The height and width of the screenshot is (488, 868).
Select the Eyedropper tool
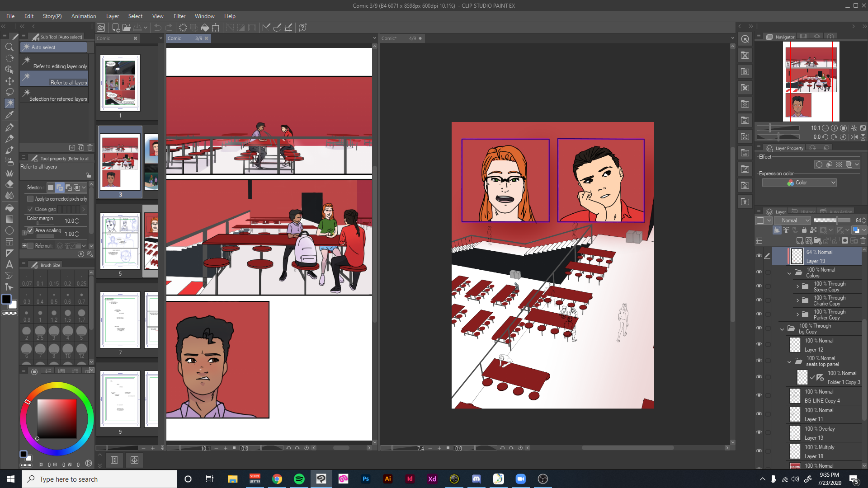click(x=9, y=115)
